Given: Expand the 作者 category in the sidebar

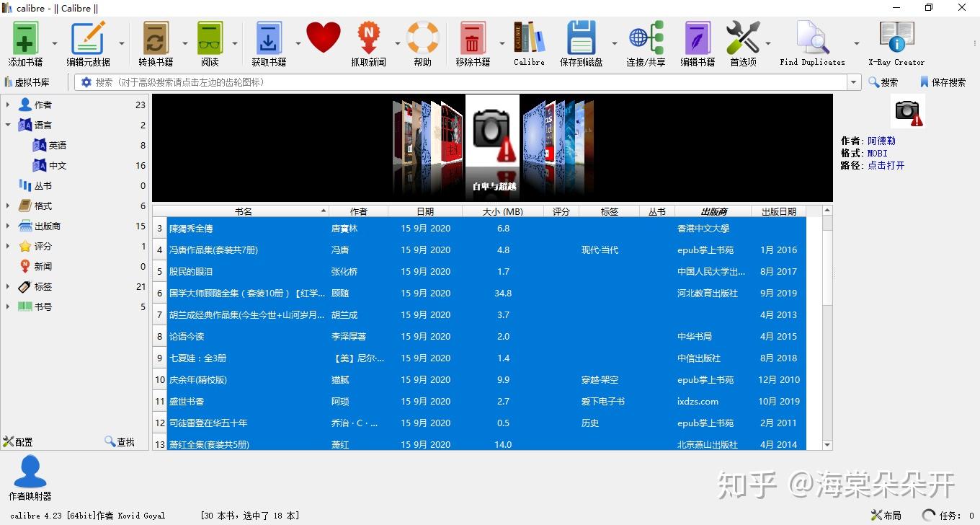Looking at the screenshot, I should pos(6,104).
